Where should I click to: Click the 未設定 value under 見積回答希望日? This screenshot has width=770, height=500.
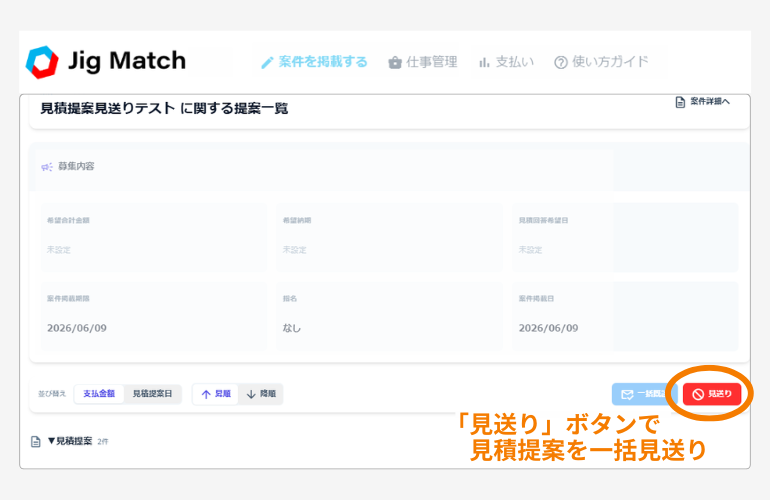(530, 250)
